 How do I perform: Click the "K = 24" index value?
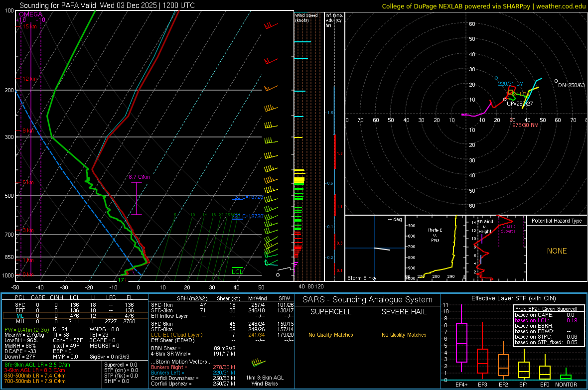(x=60, y=329)
